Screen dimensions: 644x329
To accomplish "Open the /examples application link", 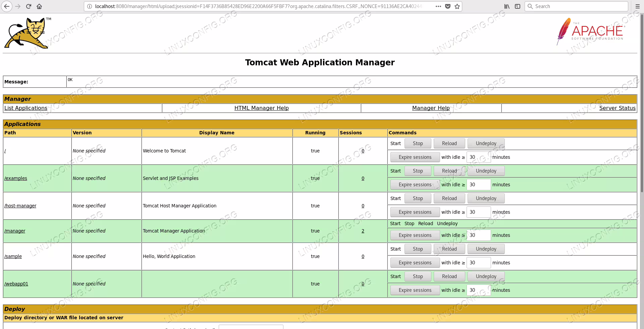I will click(16, 178).
